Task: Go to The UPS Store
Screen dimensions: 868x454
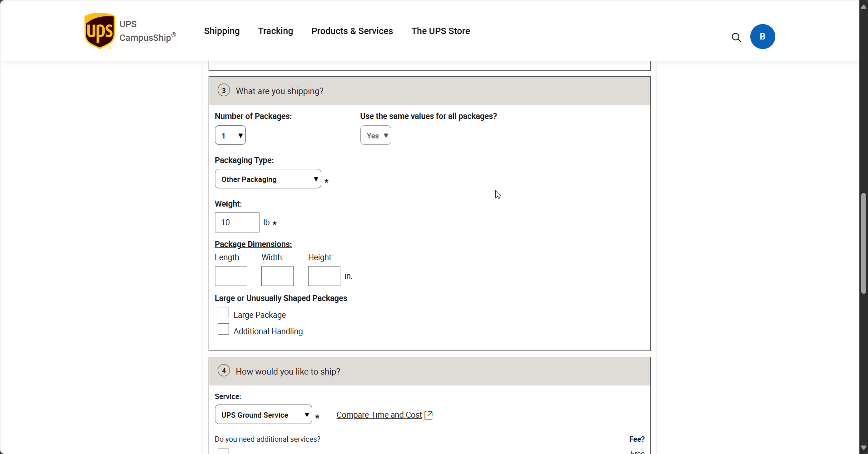Action: click(440, 31)
